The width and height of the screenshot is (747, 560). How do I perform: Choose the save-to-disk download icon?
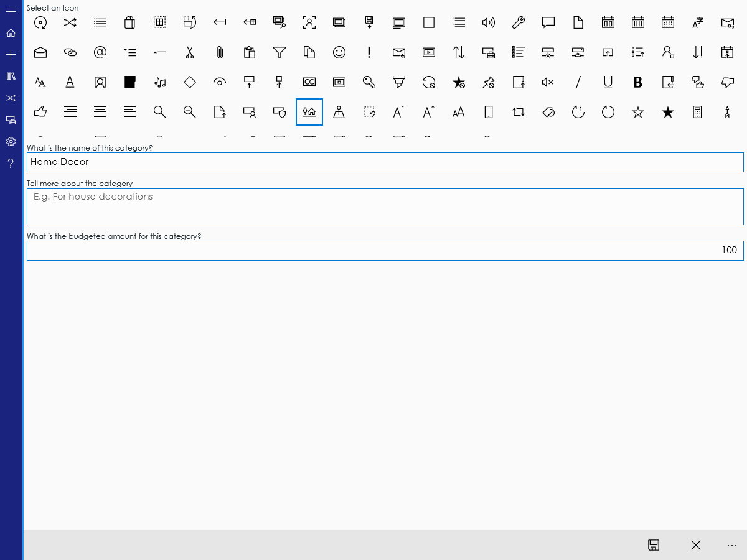tap(369, 22)
